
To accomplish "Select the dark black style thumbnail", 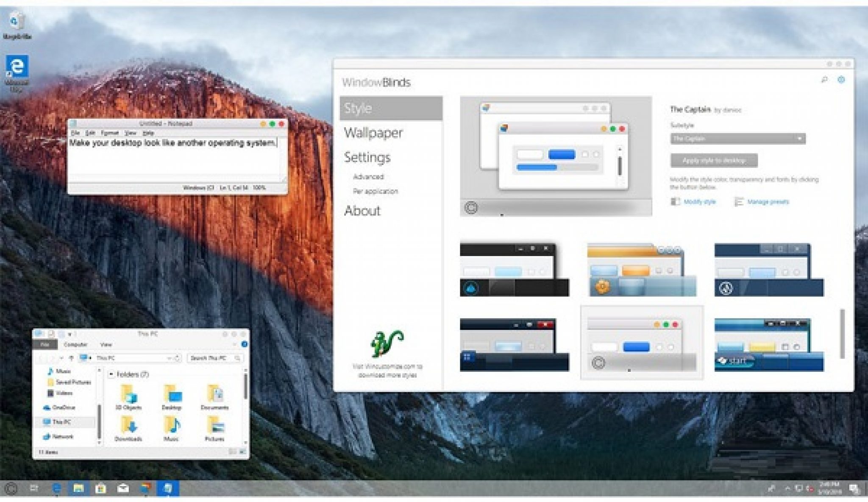I will (x=514, y=270).
